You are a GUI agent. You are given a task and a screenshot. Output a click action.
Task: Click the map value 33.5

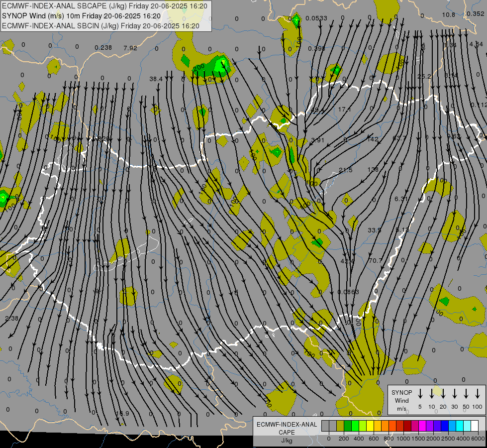pos(374,230)
